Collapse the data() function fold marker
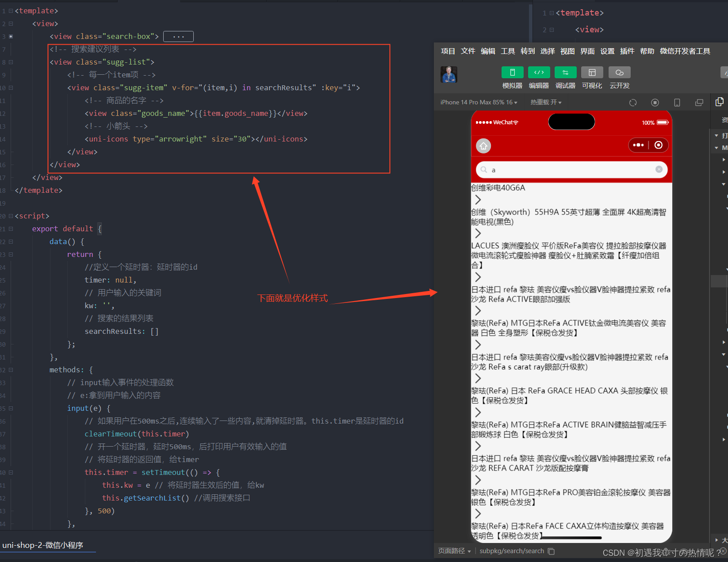This screenshot has width=728, height=562. coord(11,241)
